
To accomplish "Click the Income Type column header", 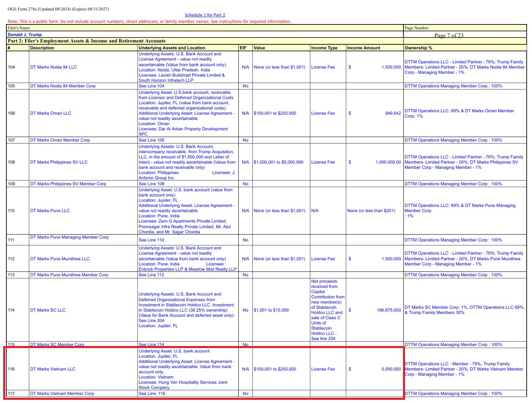I will [324, 48].
